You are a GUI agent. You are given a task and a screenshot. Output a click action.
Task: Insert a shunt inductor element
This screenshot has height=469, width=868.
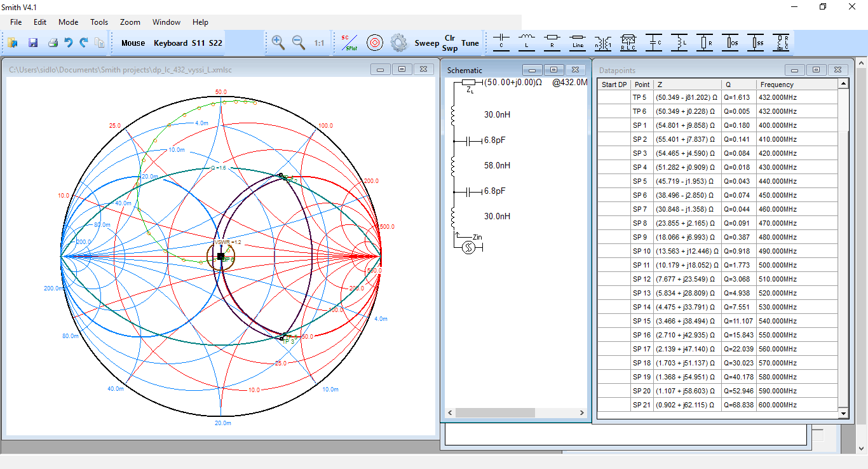tap(679, 43)
